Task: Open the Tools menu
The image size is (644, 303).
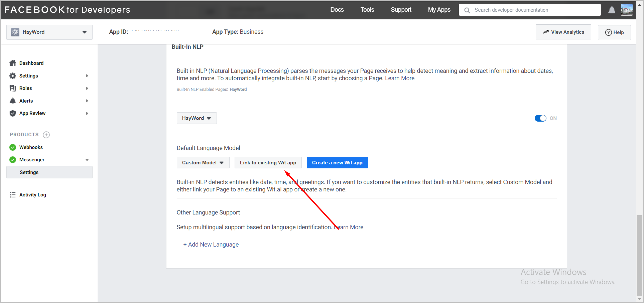Action: [367, 10]
